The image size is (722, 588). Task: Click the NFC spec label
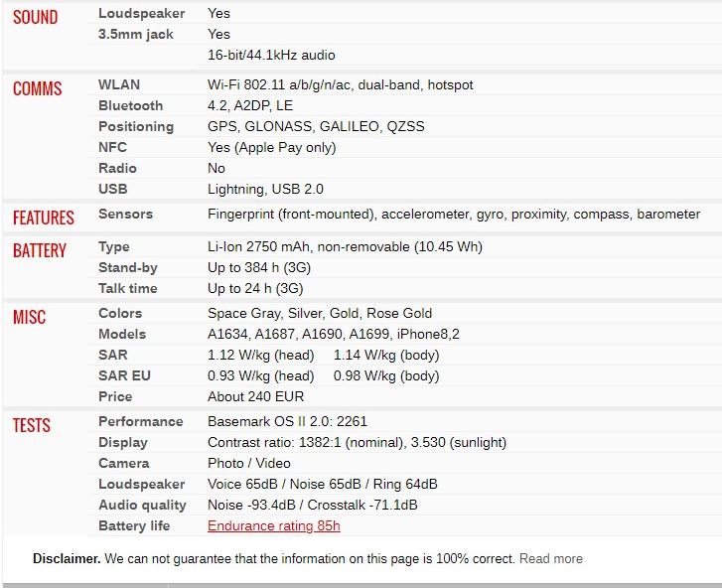112,147
